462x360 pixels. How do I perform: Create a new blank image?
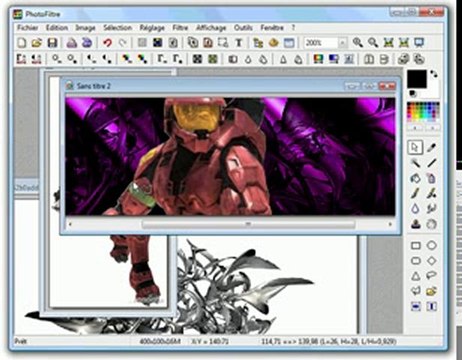(22, 43)
